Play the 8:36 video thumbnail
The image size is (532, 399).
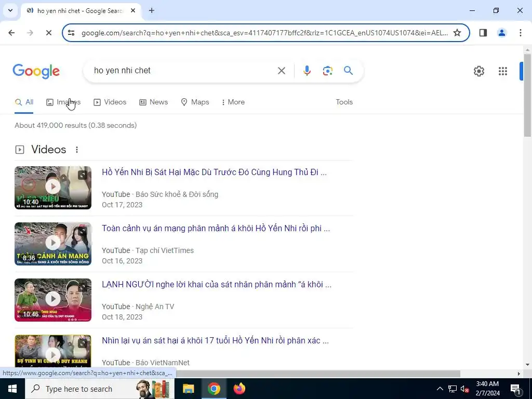point(53,244)
